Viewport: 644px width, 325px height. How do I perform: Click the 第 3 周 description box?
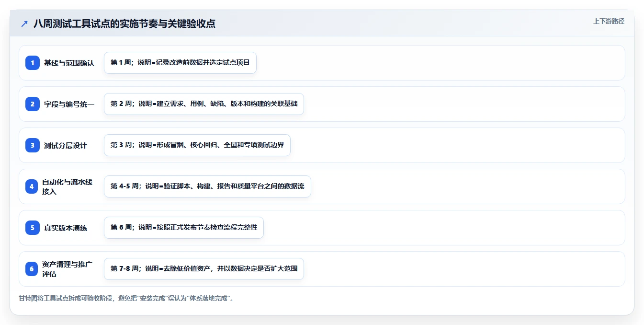pyautogui.click(x=197, y=145)
